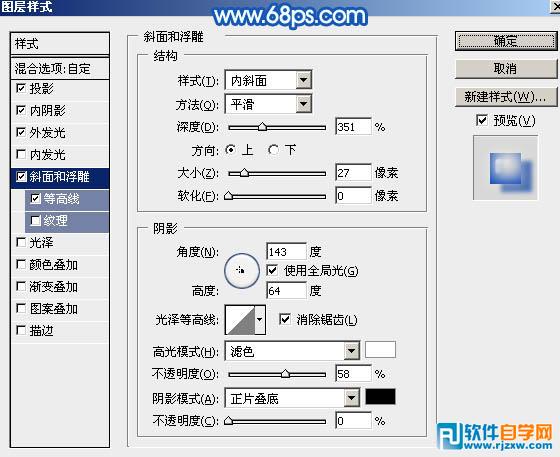Open the 光泽等高线 gloss contour picker arrow

coord(260,320)
